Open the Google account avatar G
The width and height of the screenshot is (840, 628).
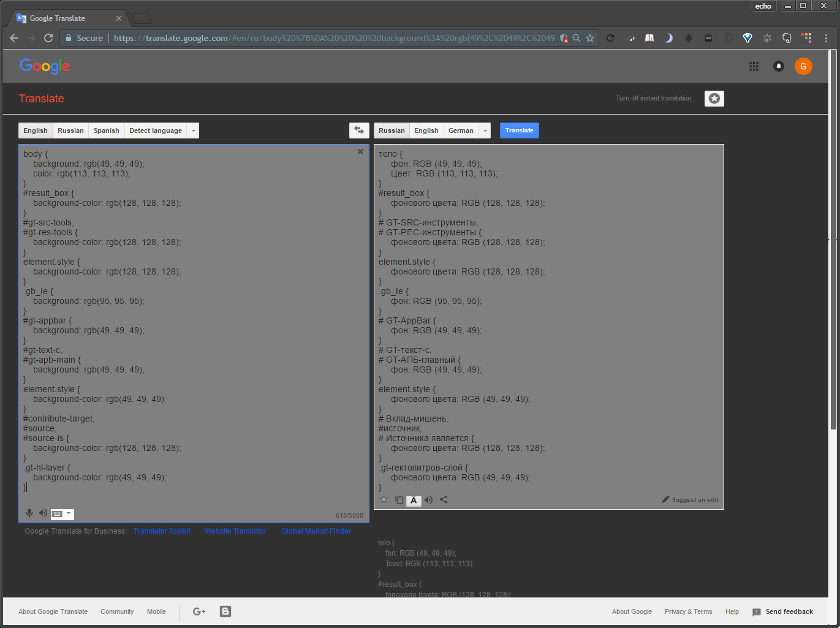point(803,66)
